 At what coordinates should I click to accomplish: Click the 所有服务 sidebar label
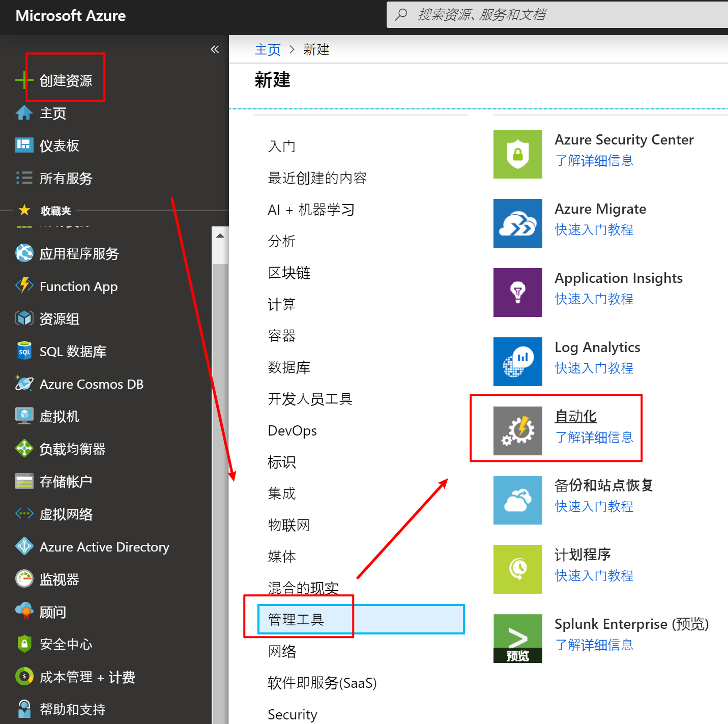[66, 178]
